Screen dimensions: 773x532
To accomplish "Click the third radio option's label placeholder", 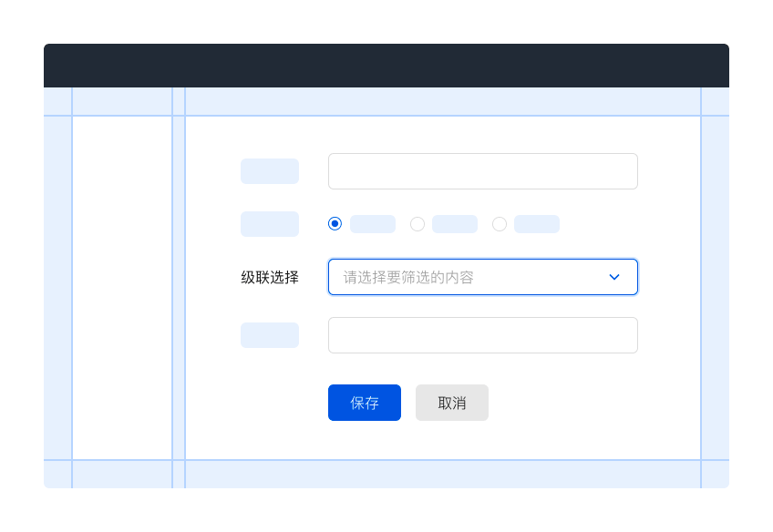I will pyautogui.click(x=537, y=224).
